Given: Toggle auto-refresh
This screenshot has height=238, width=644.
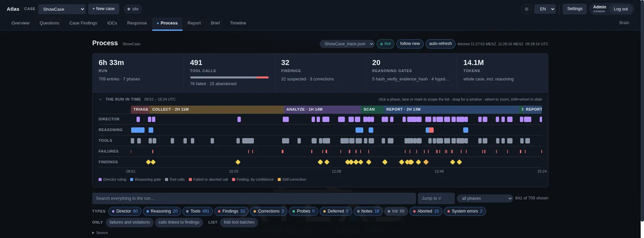Looking at the screenshot, I should 440,44.
